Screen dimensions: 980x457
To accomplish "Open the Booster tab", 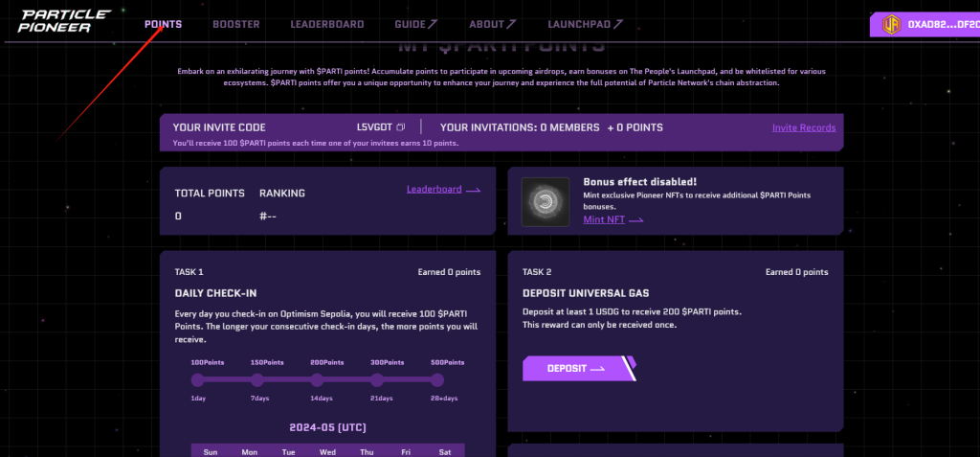I will [236, 24].
